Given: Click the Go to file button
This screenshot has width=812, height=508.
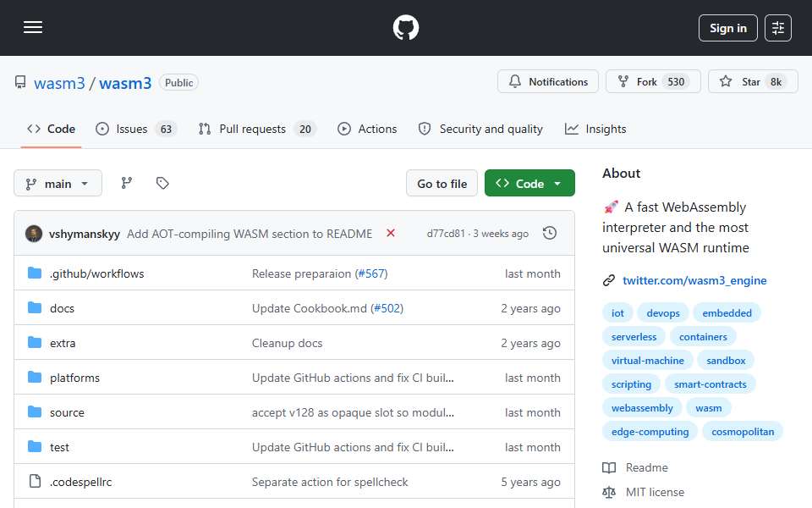Looking at the screenshot, I should point(442,184).
